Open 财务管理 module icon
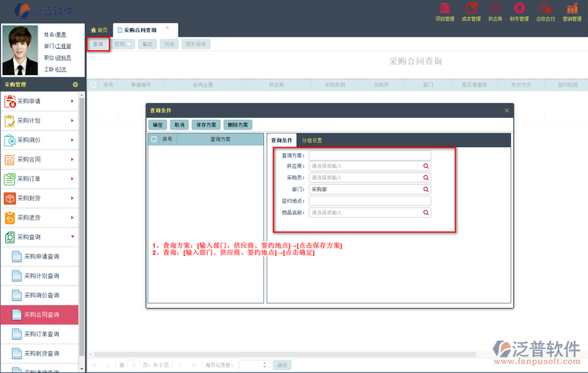 coord(519,12)
